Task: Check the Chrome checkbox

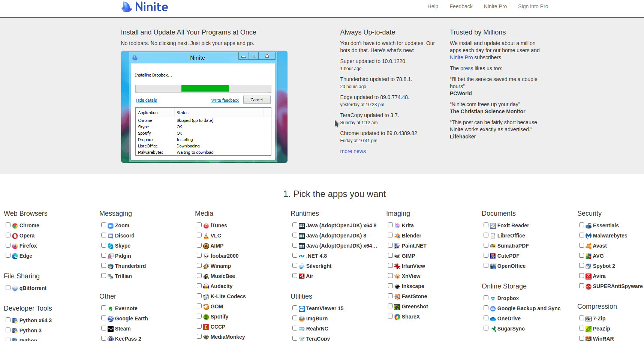Action: (x=8, y=225)
